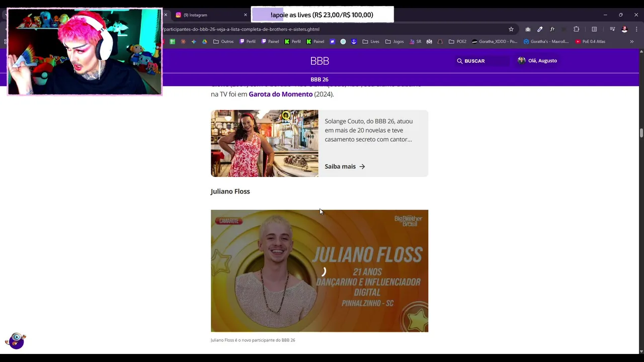The width and height of the screenshot is (644, 362).
Task: Click the user avatar beside Olá, Augusto
Action: click(x=522, y=61)
